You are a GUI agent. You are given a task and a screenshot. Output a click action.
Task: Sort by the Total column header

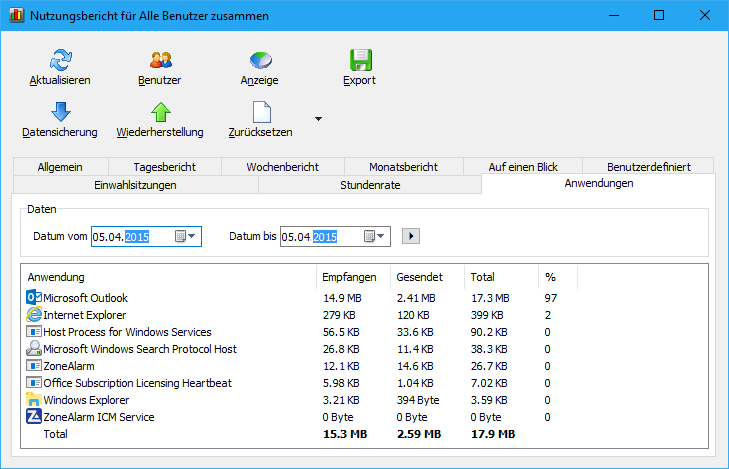(x=501, y=277)
